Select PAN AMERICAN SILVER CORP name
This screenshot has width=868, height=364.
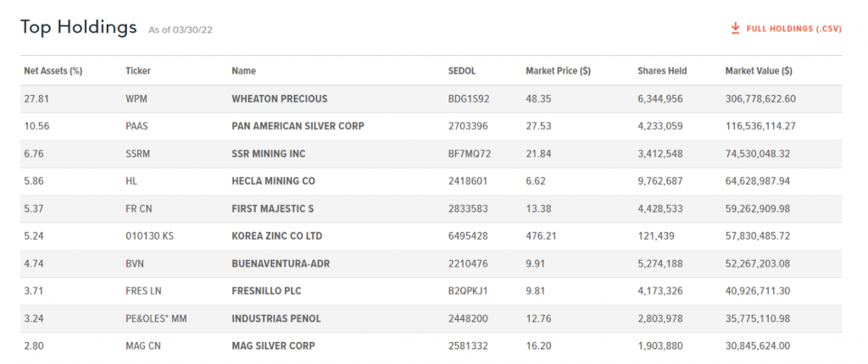tap(298, 126)
